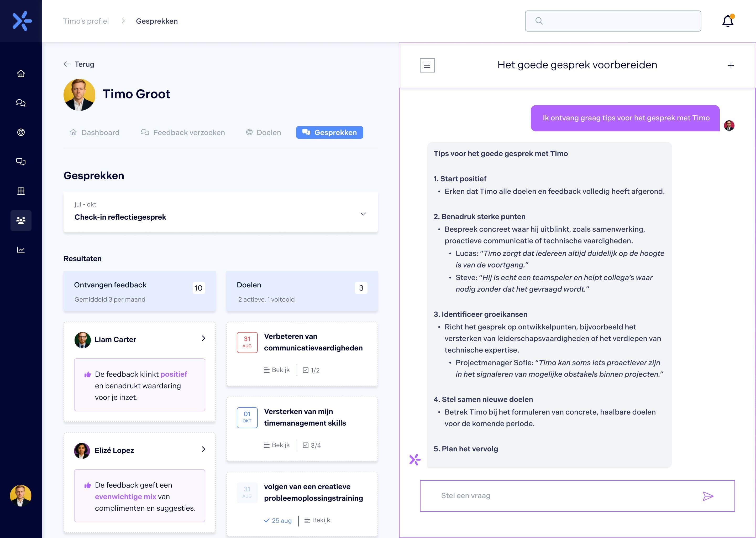Viewport: 756px width, 538px height.
Task: Expand Elizé Lopez's feedback details
Action: tap(203, 449)
